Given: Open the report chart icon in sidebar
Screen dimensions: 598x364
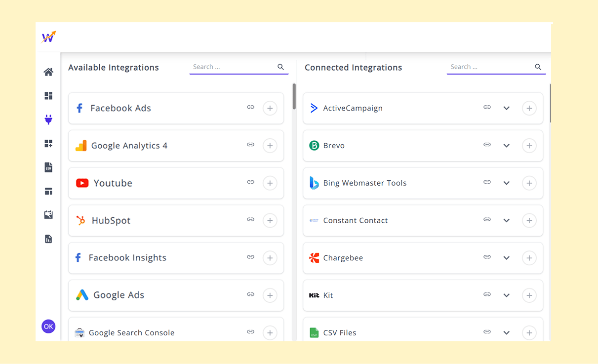Looking at the screenshot, I should tap(48, 239).
